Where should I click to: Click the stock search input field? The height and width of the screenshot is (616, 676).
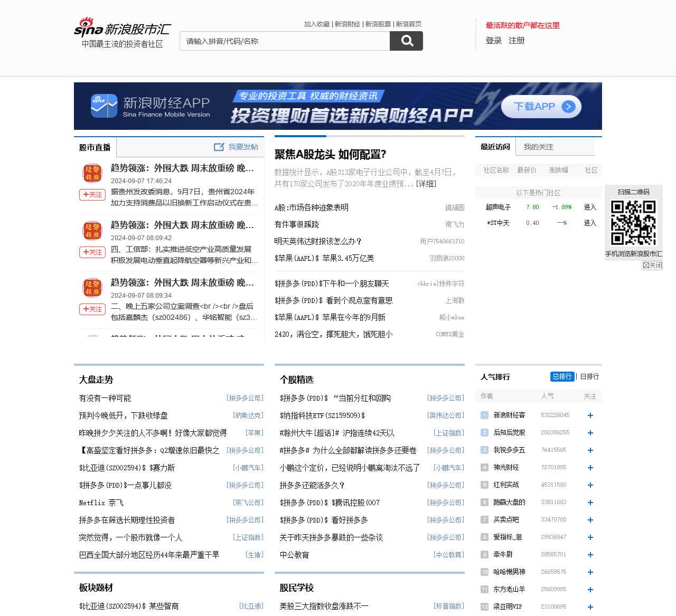285,41
